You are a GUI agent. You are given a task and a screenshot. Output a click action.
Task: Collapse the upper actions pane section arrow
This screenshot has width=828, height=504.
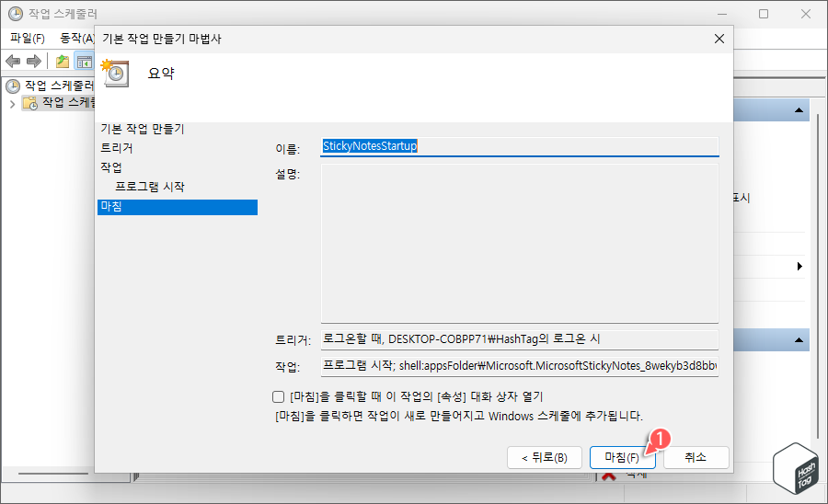point(799,110)
